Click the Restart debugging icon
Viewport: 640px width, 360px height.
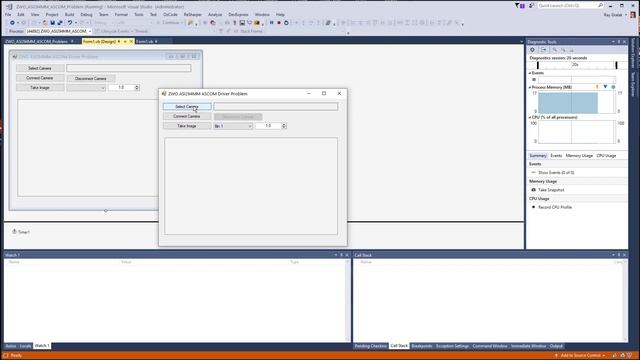(286, 23)
